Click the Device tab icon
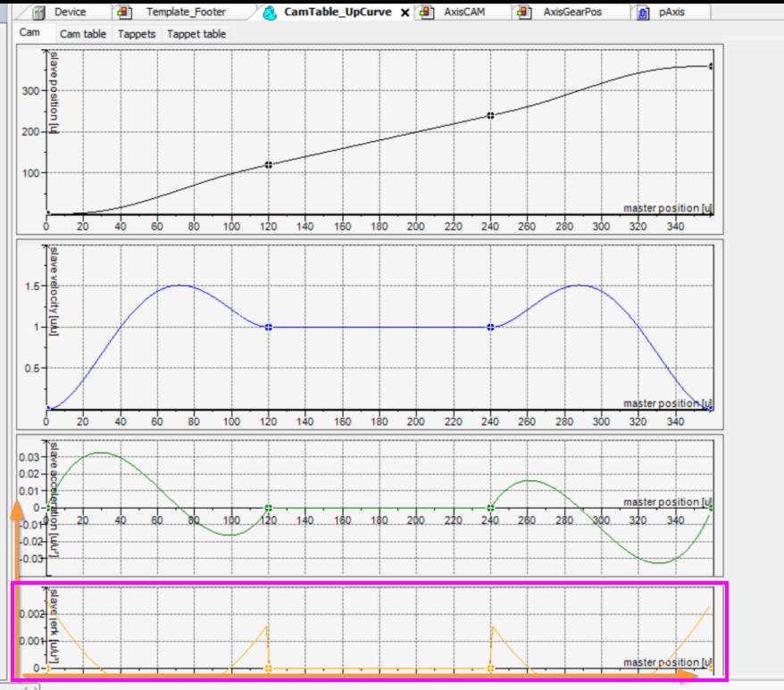Viewport: 784px width, 690px height. [39, 12]
